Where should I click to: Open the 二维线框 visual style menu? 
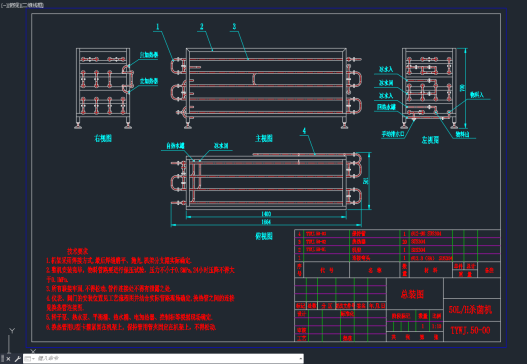click(33, 5)
